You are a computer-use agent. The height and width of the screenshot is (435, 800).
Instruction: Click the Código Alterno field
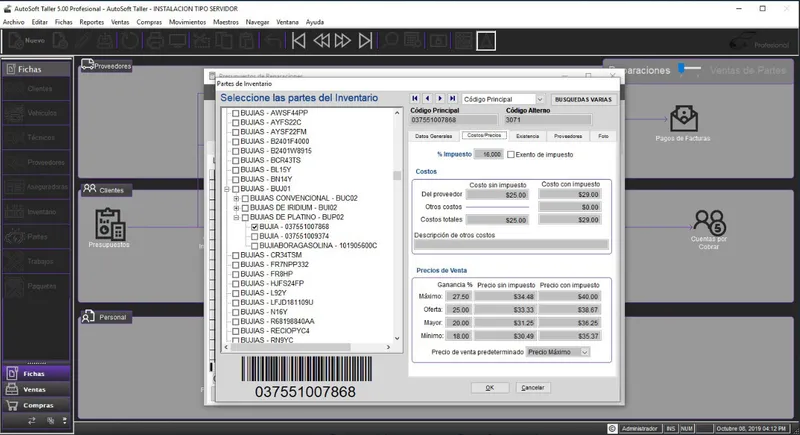click(548, 120)
